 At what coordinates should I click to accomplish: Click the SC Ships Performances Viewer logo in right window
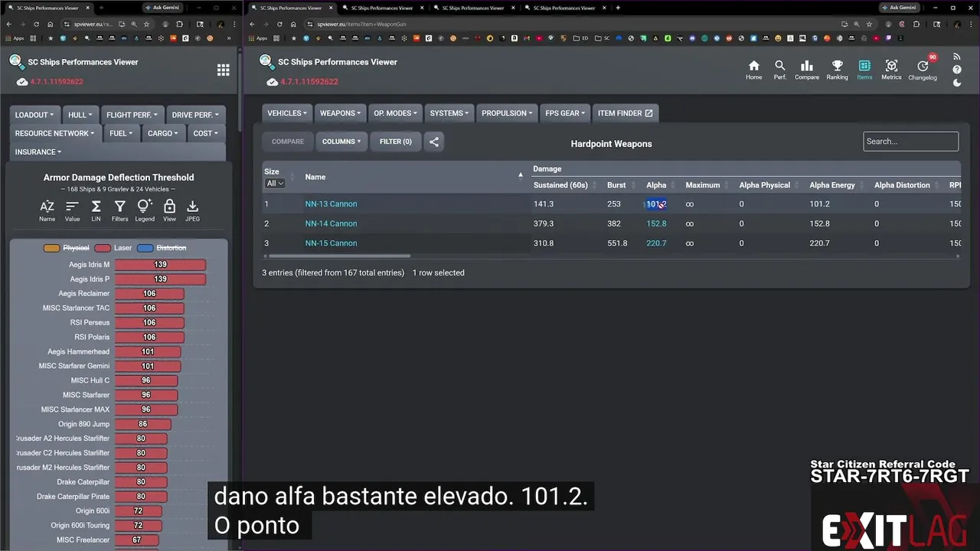[266, 62]
